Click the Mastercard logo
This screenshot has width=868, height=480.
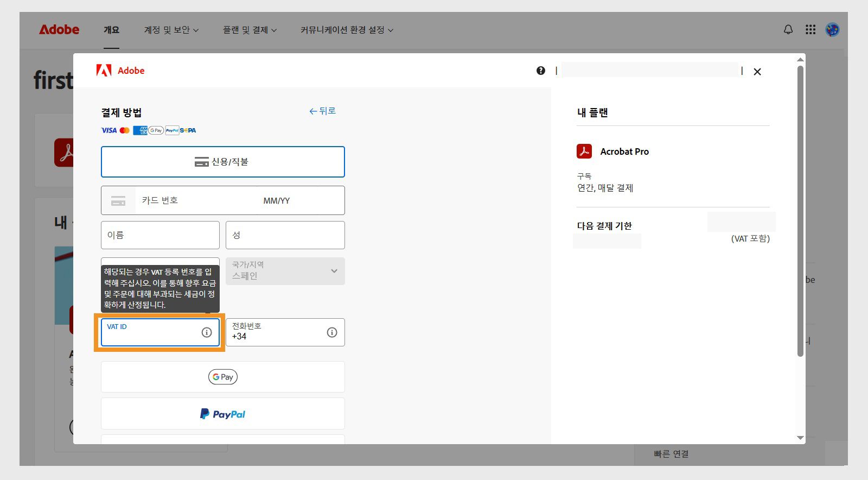pyautogui.click(x=125, y=130)
